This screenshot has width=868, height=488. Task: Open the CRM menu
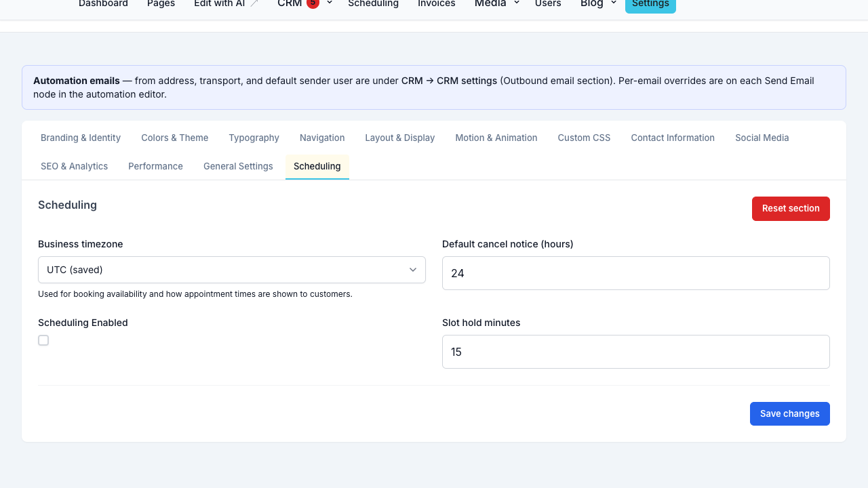point(290,3)
